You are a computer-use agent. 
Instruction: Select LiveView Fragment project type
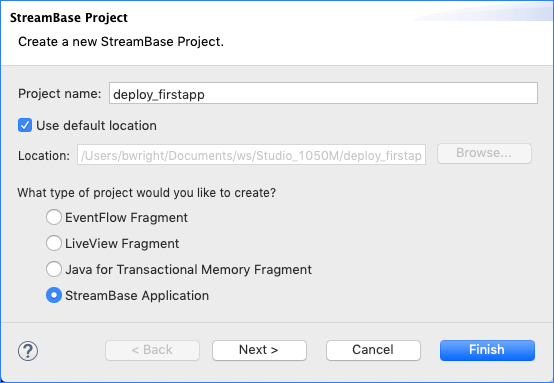(54, 243)
